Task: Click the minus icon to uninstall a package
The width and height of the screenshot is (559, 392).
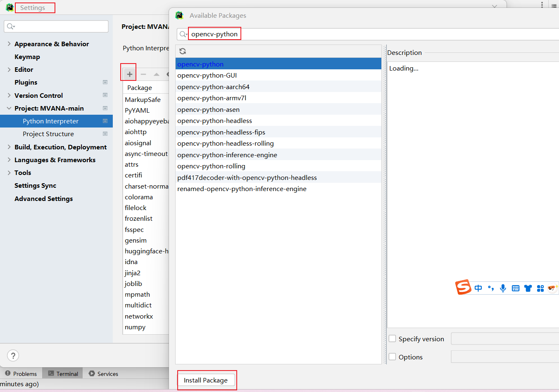Action: pos(143,75)
